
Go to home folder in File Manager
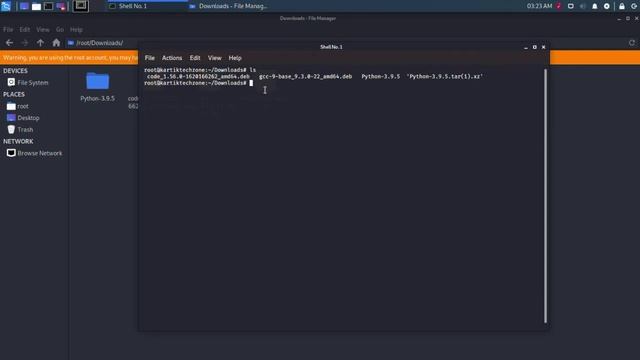click(x=56, y=42)
